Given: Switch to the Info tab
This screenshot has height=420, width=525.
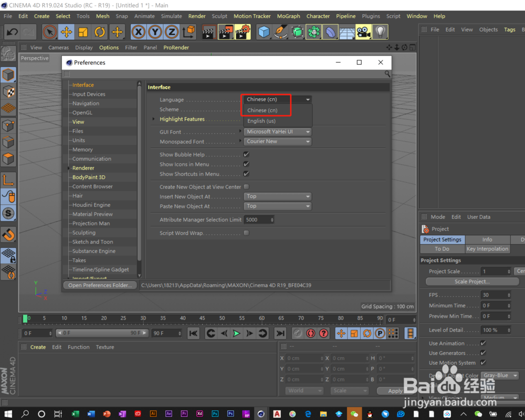Looking at the screenshot, I should [x=487, y=239].
